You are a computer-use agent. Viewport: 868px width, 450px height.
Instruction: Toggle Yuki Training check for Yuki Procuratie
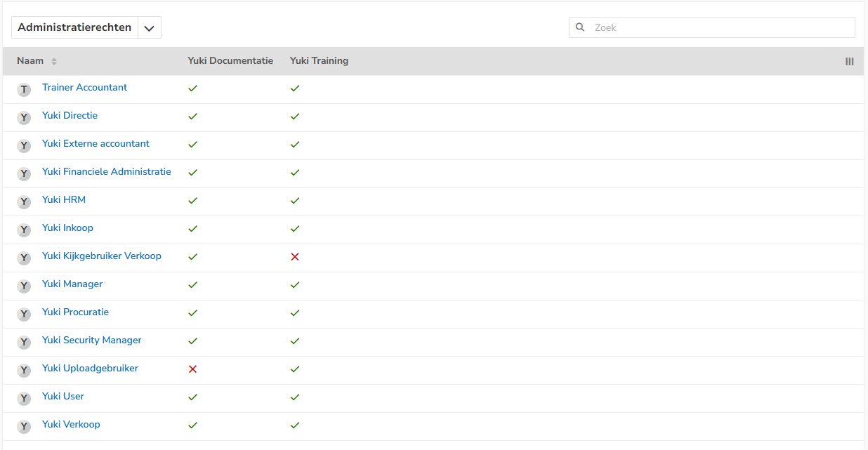coord(295,313)
